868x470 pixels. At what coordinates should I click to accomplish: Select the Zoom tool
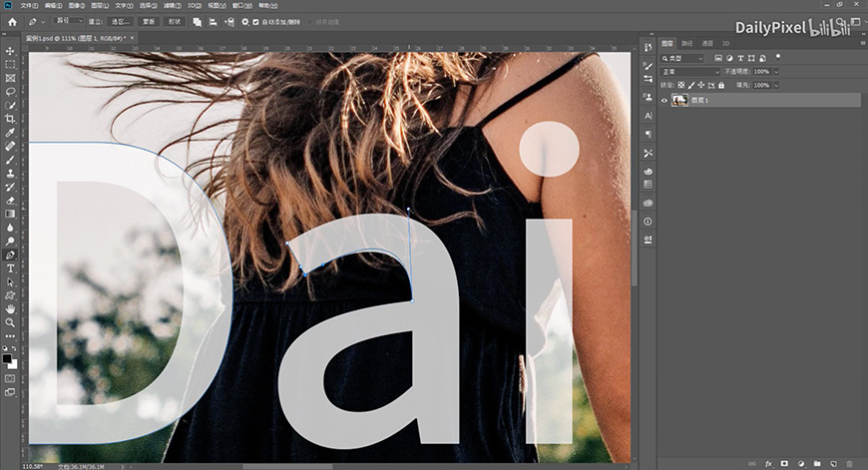[10, 322]
